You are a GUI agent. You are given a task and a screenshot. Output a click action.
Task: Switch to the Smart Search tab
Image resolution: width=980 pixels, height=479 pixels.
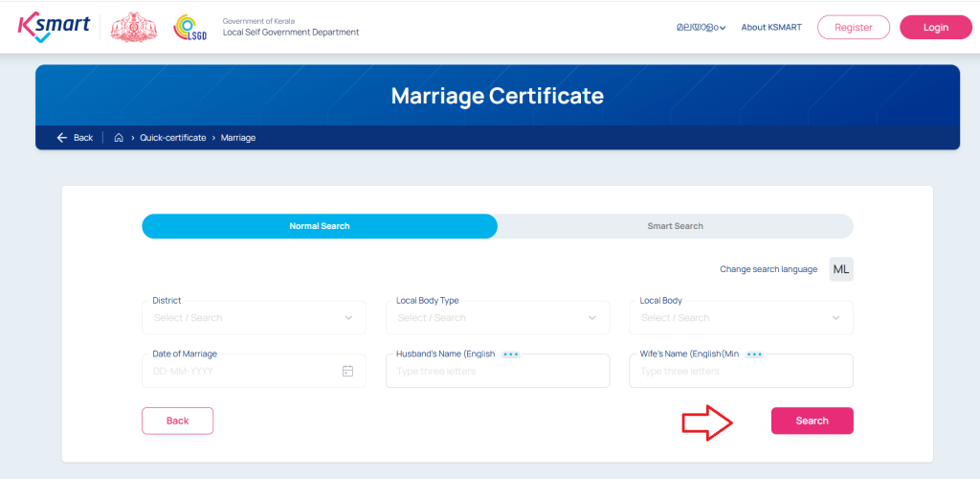(675, 226)
